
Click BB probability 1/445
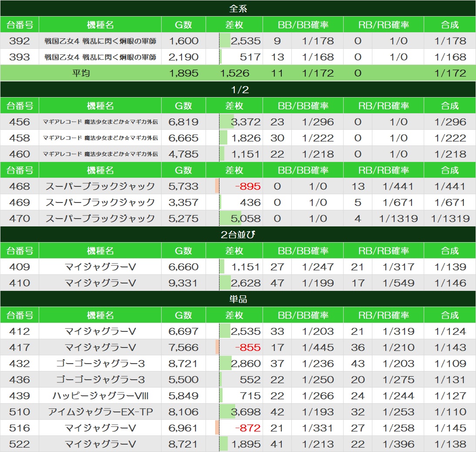point(318,347)
